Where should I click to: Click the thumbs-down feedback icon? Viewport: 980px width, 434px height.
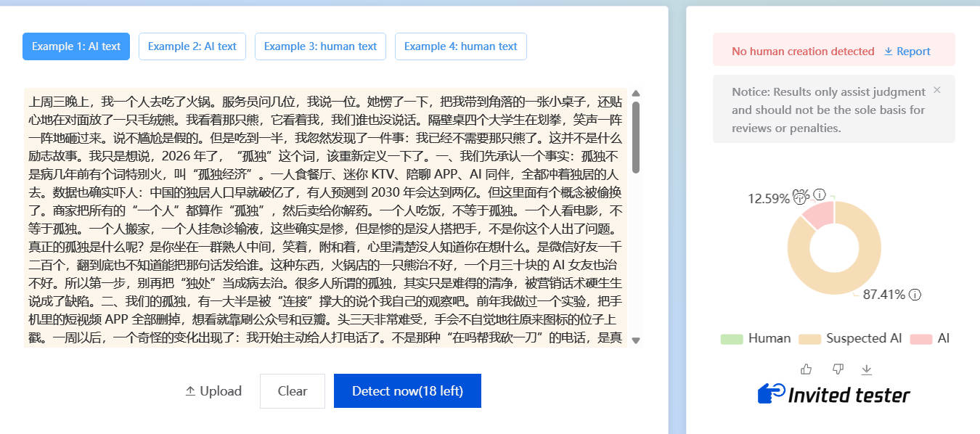838,369
